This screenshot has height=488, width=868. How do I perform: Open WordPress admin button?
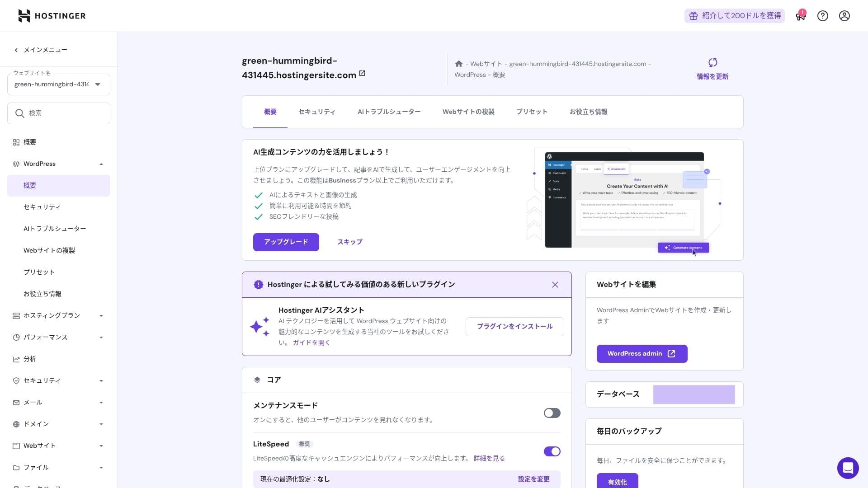(642, 354)
